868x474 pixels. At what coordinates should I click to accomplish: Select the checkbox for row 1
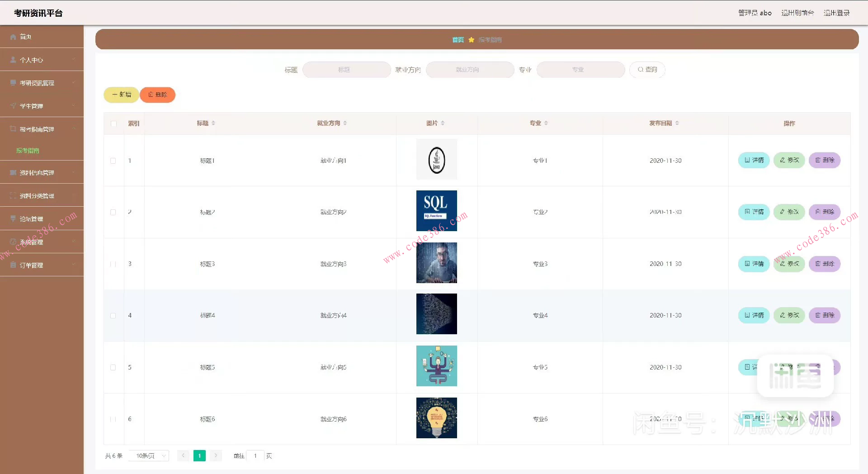coord(113,161)
